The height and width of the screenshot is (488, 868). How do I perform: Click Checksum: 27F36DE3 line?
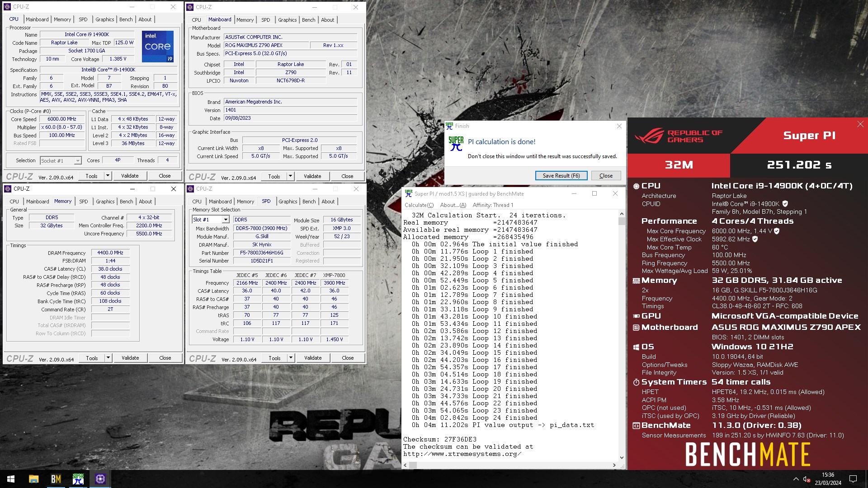point(440,440)
